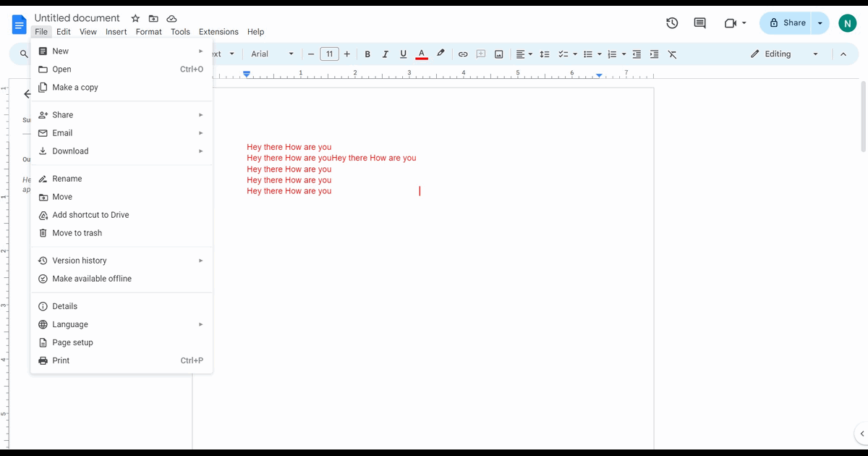The height and width of the screenshot is (456, 868).
Task: Click the Share button
Action: [786, 23]
